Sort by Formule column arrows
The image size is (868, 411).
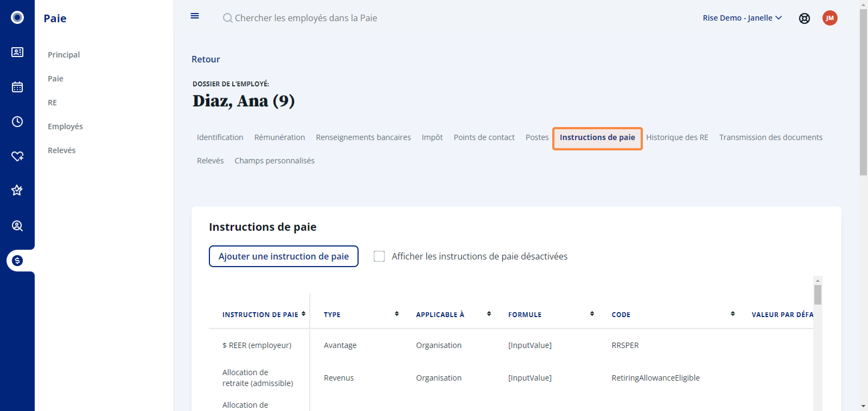(592, 314)
